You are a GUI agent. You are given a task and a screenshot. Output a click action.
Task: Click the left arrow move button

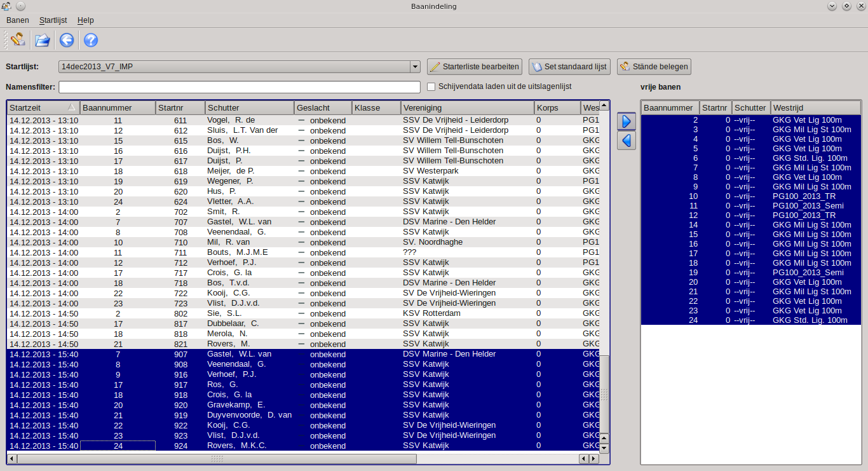(x=627, y=140)
